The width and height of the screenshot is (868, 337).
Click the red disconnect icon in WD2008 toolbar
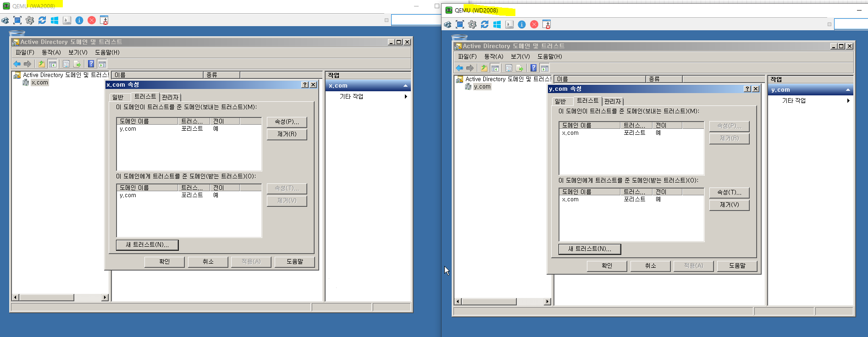click(534, 24)
